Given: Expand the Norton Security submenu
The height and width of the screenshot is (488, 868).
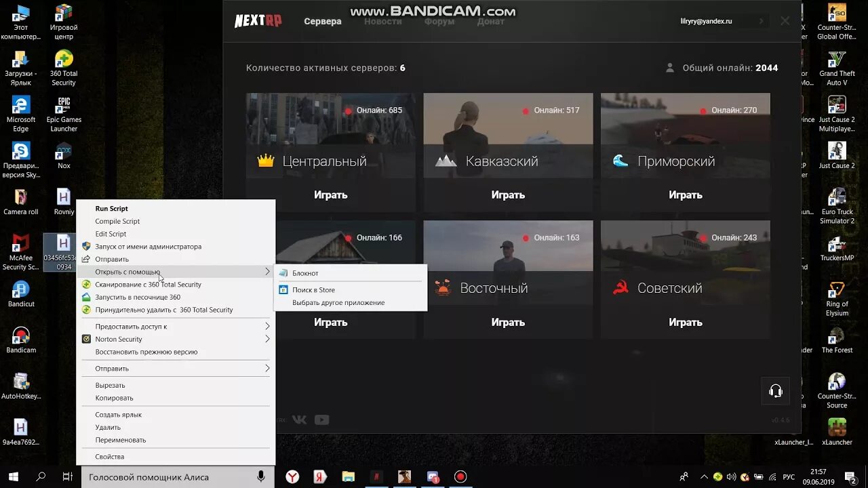Looking at the screenshot, I should 176,339.
